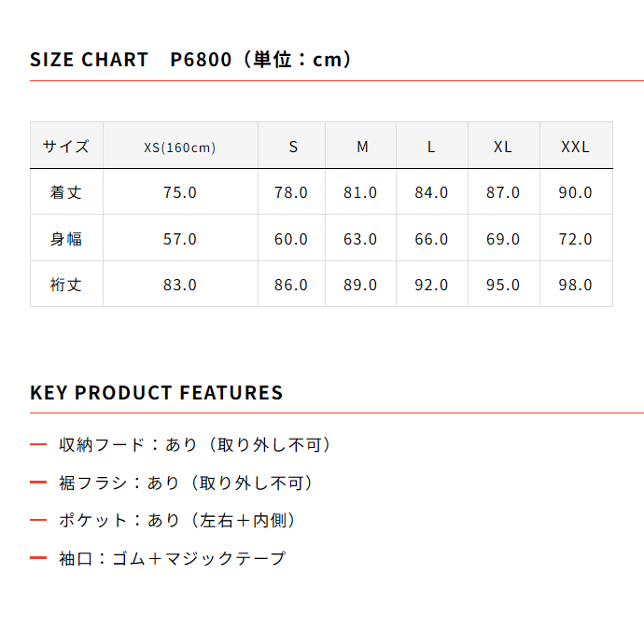Viewport: 644px width, 644px height.
Task: Click the red dash beside 収納フード
Action: click(38, 444)
